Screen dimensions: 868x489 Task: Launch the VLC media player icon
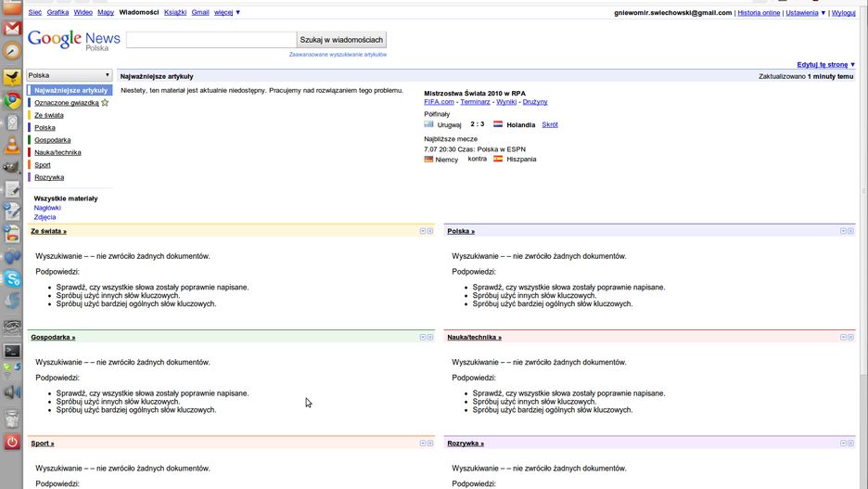point(12,144)
